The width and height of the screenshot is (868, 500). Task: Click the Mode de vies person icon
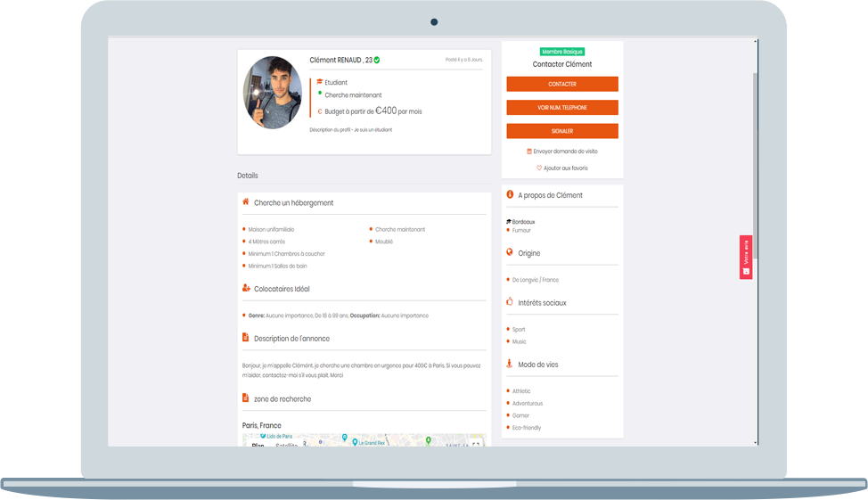pos(510,364)
